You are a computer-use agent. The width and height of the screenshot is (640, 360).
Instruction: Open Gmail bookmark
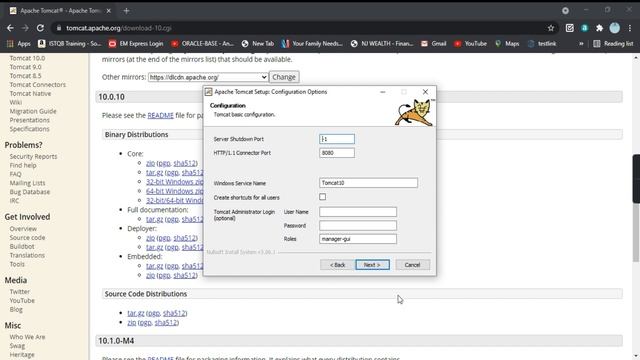[x=433, y=44]
